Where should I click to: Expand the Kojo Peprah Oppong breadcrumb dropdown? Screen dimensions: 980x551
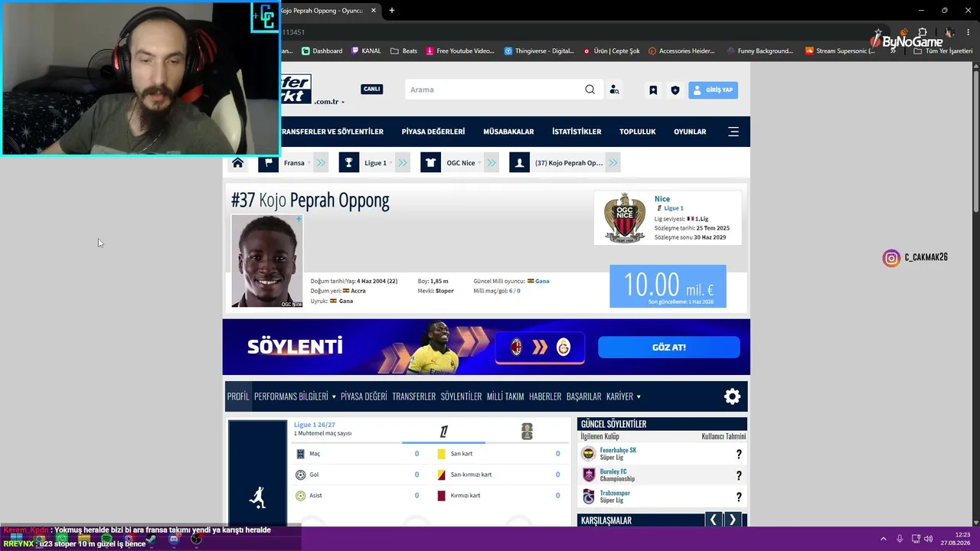(x=612, y=163)
